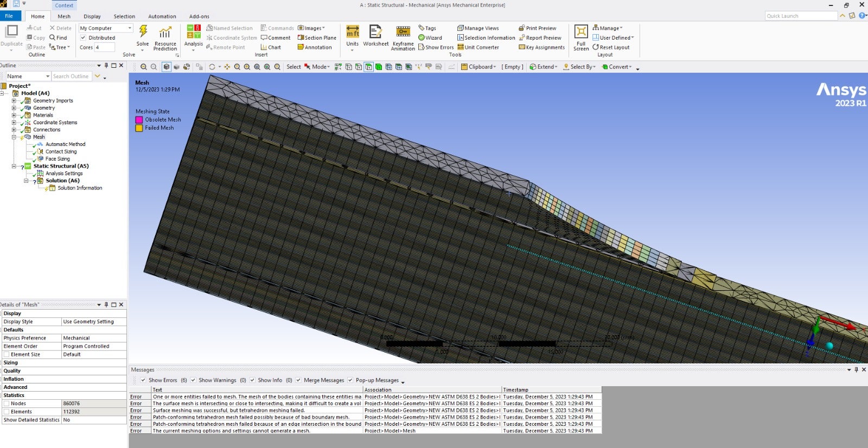Open Resource Prediction tool
This screenshot has width=868, height=448.
[x=165, y=38]
